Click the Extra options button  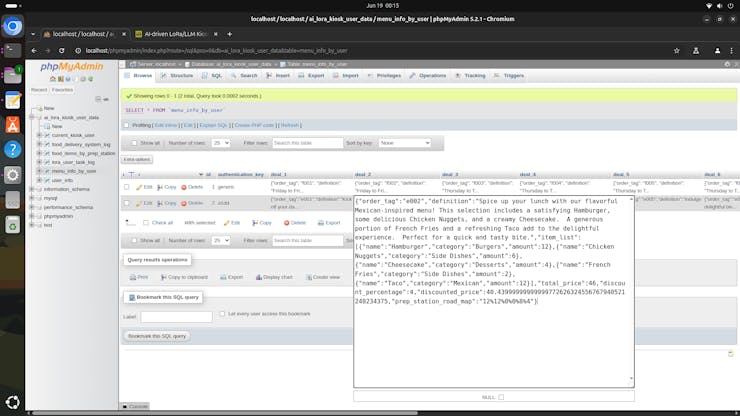point(137,160)
